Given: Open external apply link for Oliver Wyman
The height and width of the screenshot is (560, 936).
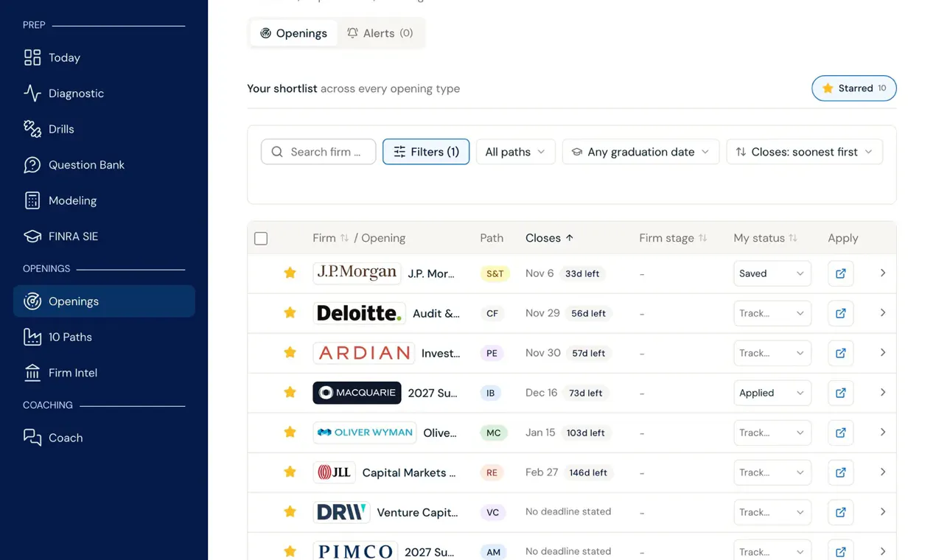Looking at the screenshot, I should coord(840,433).
